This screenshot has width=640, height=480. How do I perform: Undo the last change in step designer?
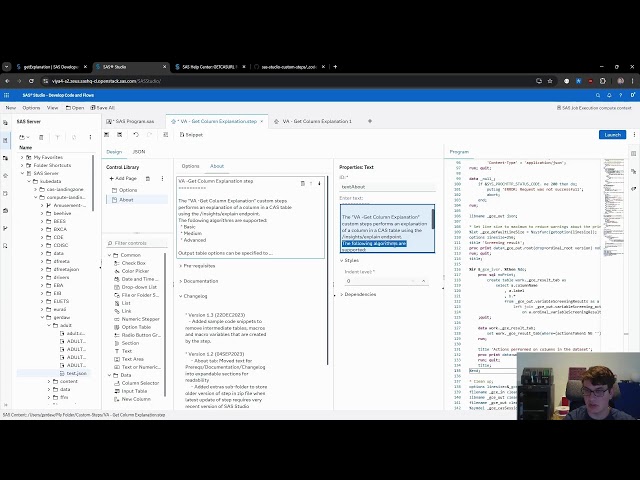click(136, 135)
